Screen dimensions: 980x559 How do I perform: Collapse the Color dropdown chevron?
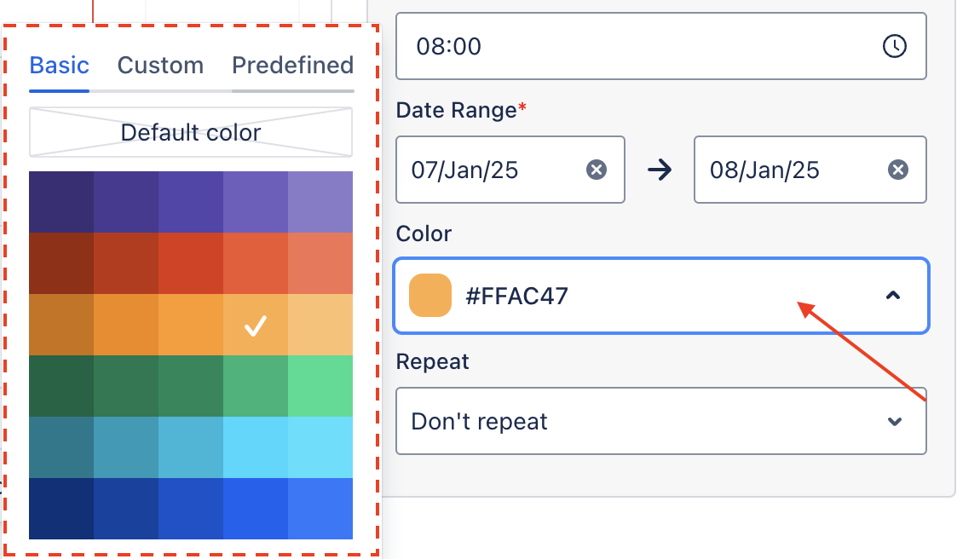893,295
